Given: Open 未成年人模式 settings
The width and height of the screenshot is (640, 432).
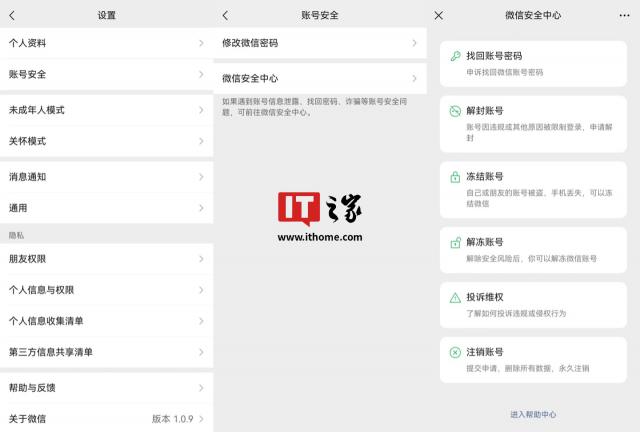Looking at the screenshot, I should pyautogui.click(x=106, y=111).
